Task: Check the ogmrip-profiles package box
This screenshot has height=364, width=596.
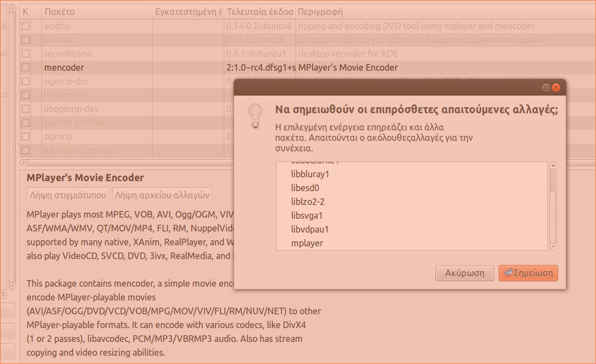Action: coord(25,123)
